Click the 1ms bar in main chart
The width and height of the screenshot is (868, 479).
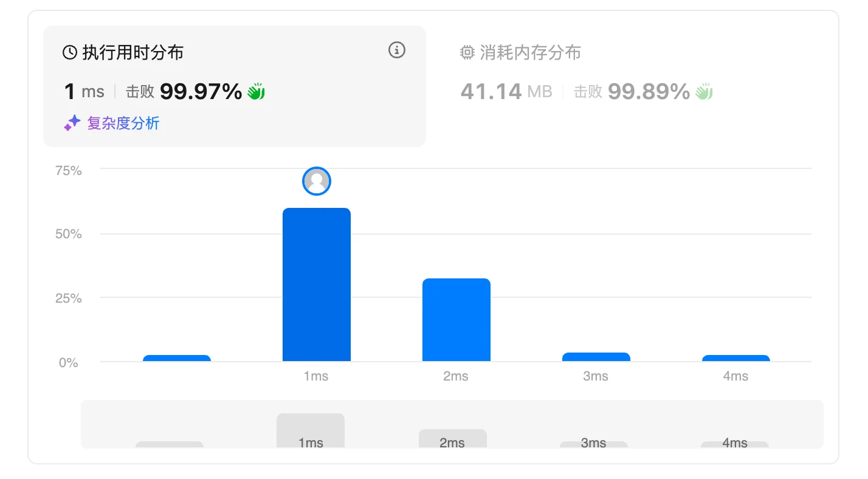pos(317,284)
